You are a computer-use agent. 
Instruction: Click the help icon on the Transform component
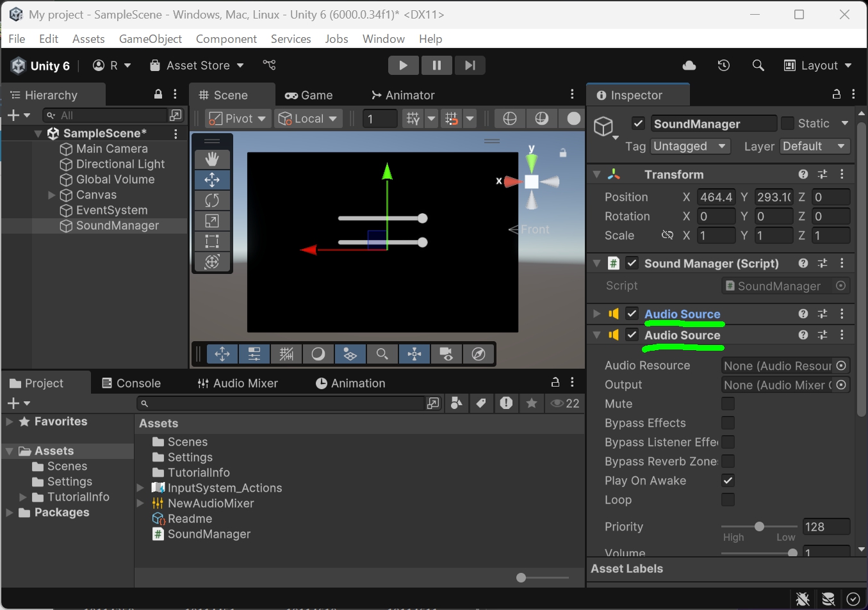pyautogui.click(x=803, y=173)
